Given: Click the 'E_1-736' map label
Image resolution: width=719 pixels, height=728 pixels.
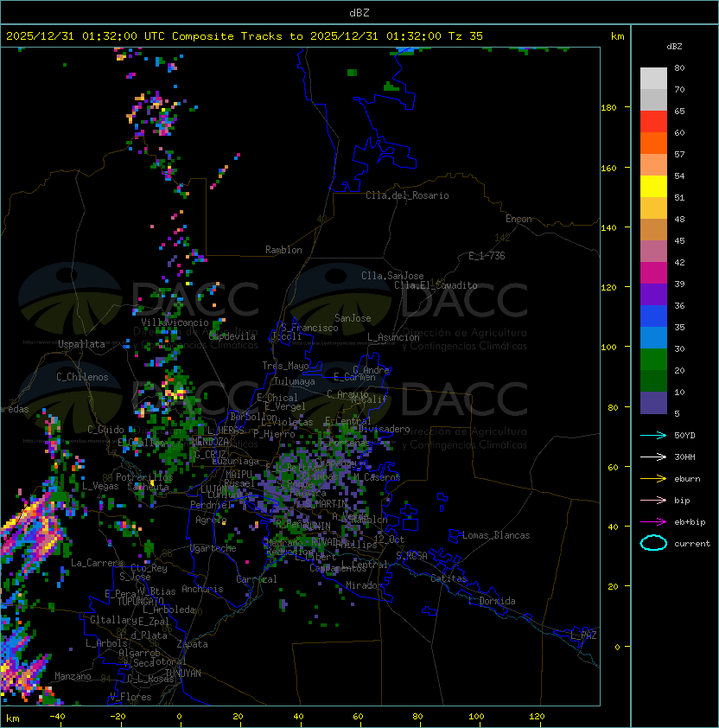Looking at the screenshot, I should 487,256.
